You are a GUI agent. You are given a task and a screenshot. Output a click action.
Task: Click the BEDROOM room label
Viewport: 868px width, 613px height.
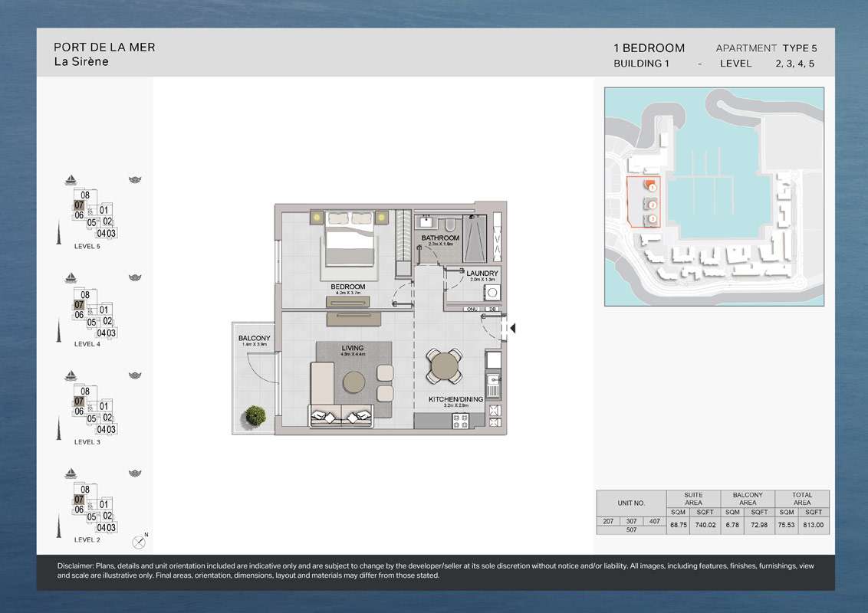tap(347, 287)
